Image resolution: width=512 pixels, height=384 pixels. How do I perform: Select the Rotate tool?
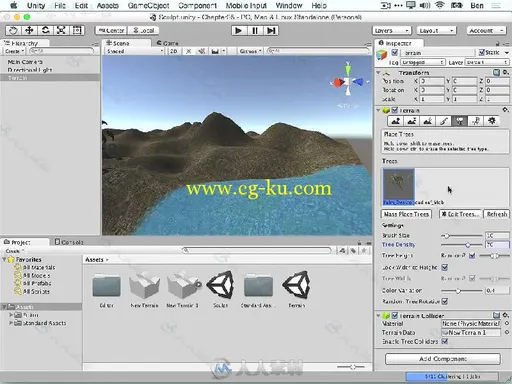pyautogui.click(x=45, y=30)
